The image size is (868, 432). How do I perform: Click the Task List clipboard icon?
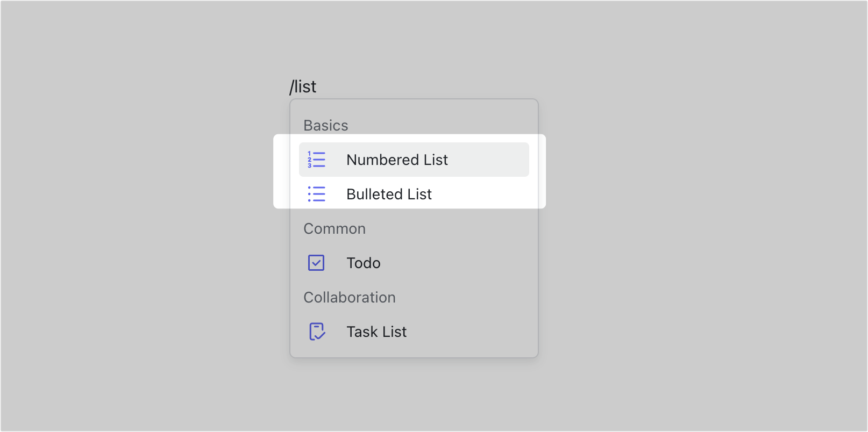[x=317, y=332]
